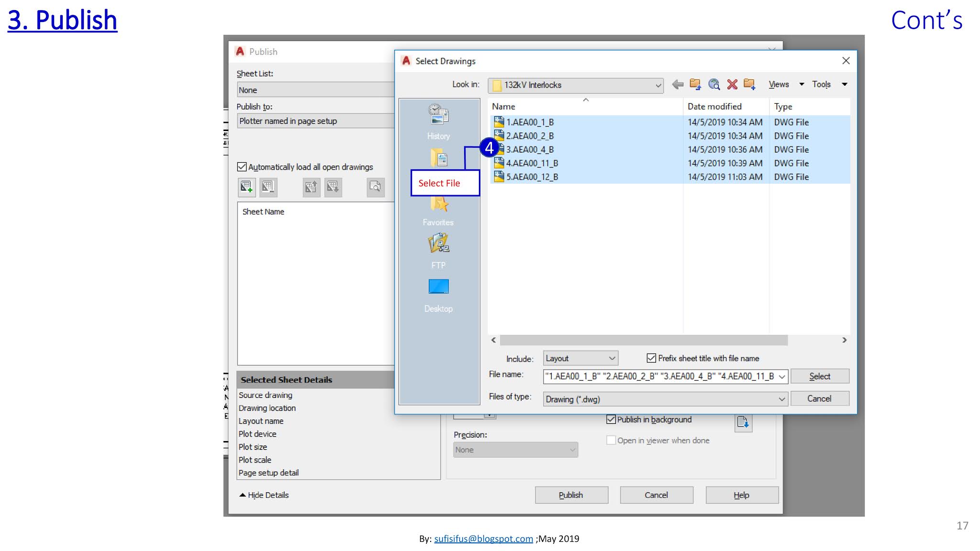Viewport: 980px width, 551px height.
Task: Toggle Automatically load all open drawings
Action: 242,167
